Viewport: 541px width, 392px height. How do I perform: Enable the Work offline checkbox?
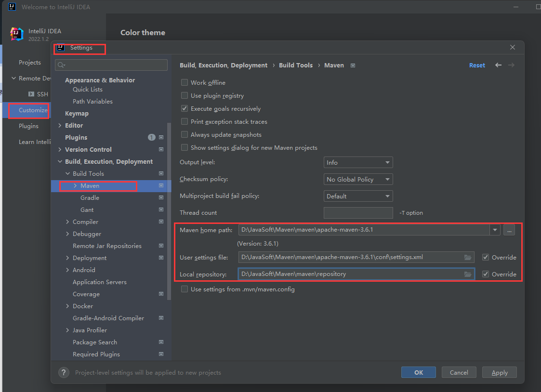click(x=185, y=82)
